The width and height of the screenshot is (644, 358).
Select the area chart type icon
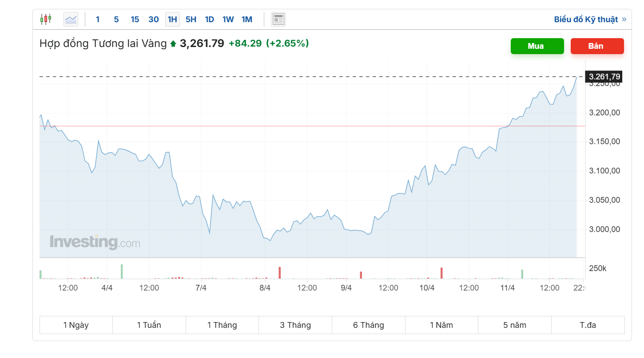[x=71, y=19]
